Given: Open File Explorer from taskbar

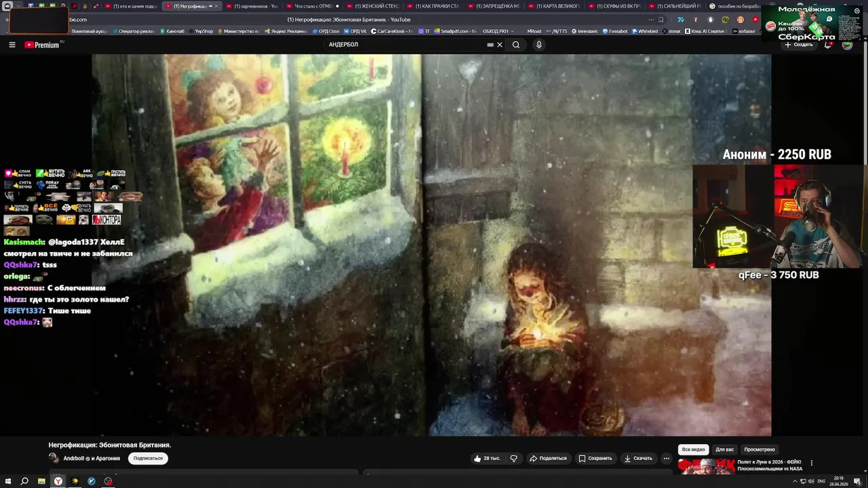Looking at the screenshot, I should point(41,481).
